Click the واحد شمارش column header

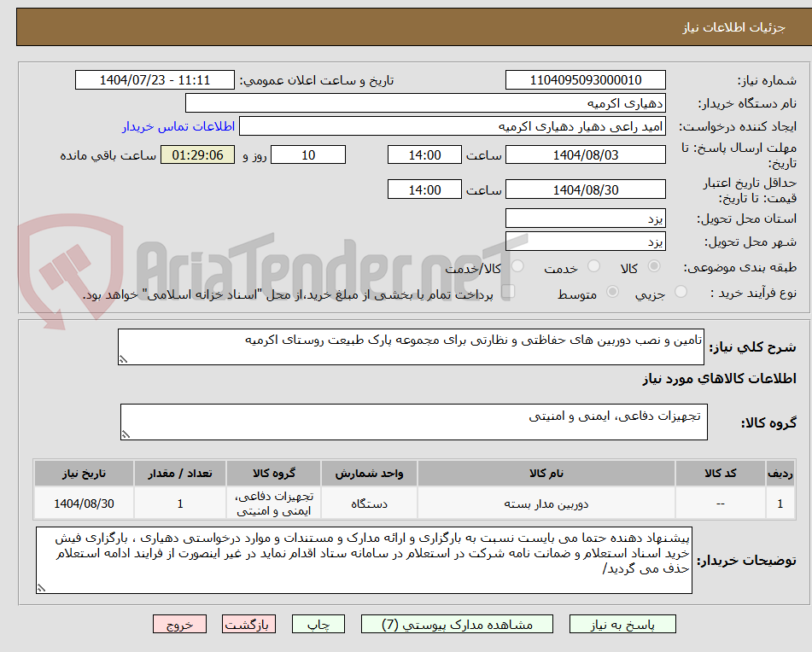369,473
